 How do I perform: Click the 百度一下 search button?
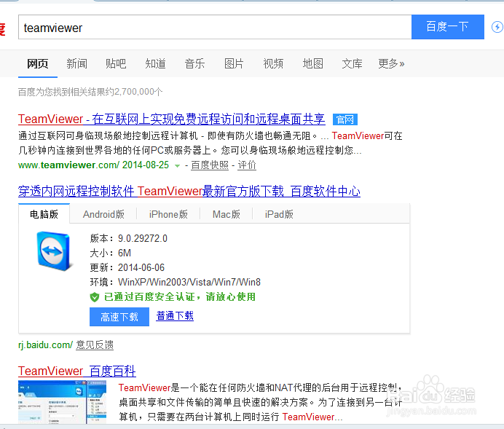(448, 27)
